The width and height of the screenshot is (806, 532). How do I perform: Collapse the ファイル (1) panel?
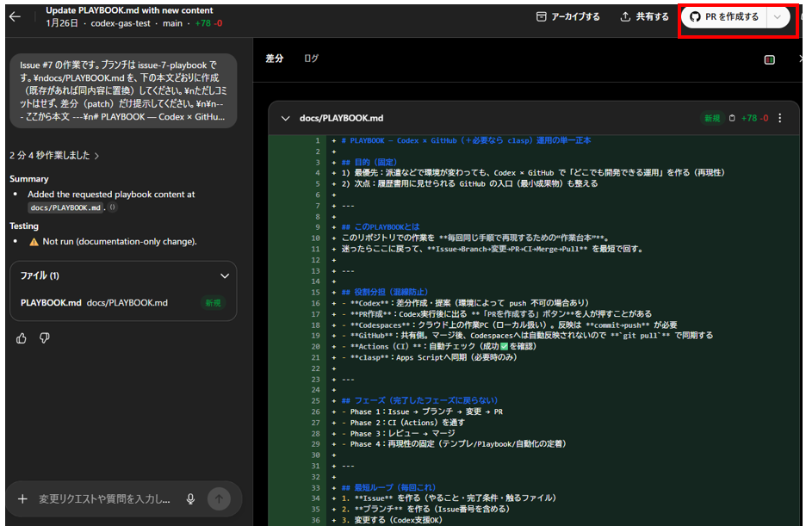click(225, 276)
